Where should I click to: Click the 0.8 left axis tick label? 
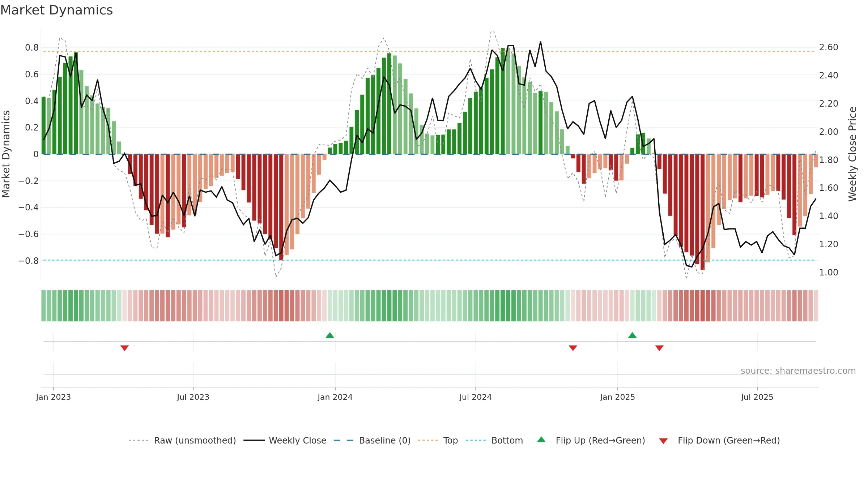32,48
